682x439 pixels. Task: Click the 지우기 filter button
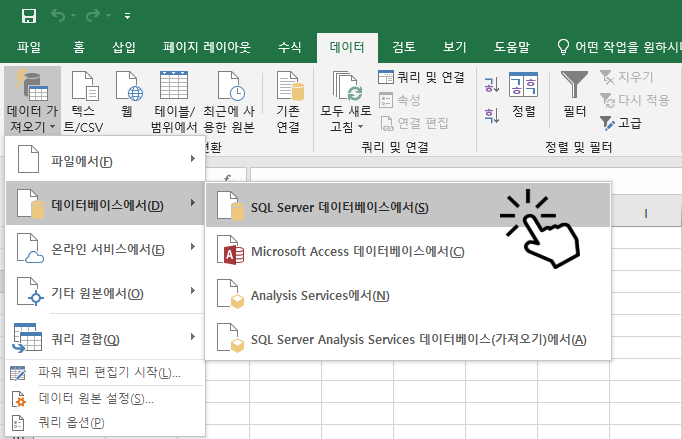pyautogui.click(x=626, y=77)
